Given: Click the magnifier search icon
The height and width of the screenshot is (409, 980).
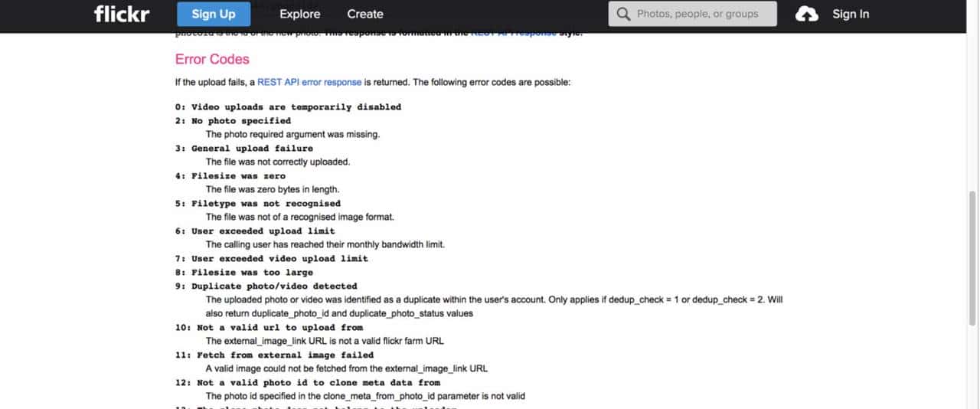Looking at the screenshot, I should 623,14.
